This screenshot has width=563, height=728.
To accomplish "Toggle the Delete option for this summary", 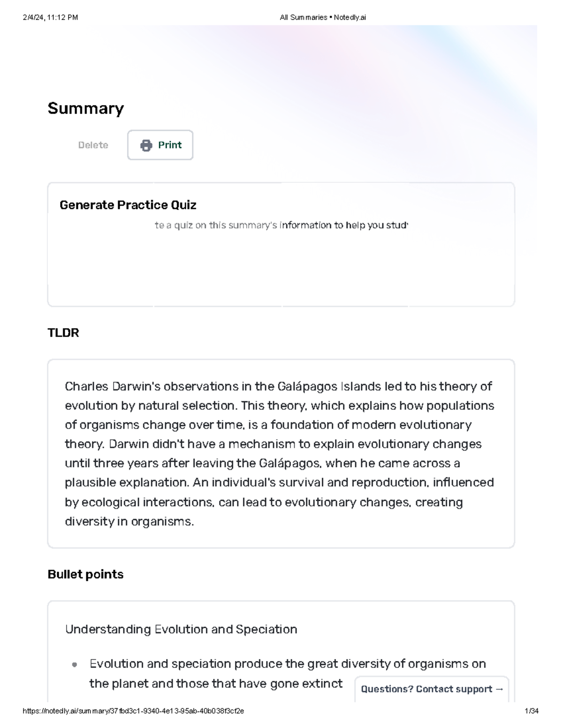I will (93, 145).
